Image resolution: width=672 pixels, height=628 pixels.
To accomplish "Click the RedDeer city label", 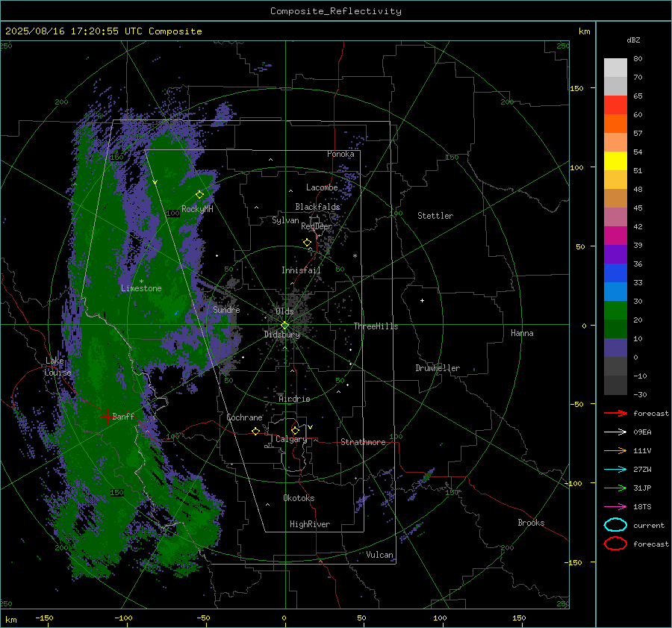I will click(x=317, y=226).
